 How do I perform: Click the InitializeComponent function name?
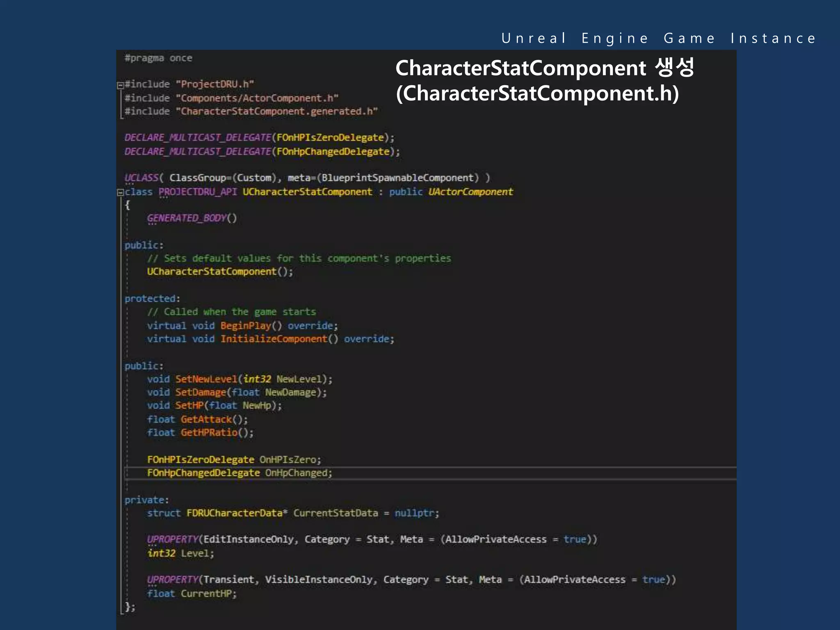point(274,339)
